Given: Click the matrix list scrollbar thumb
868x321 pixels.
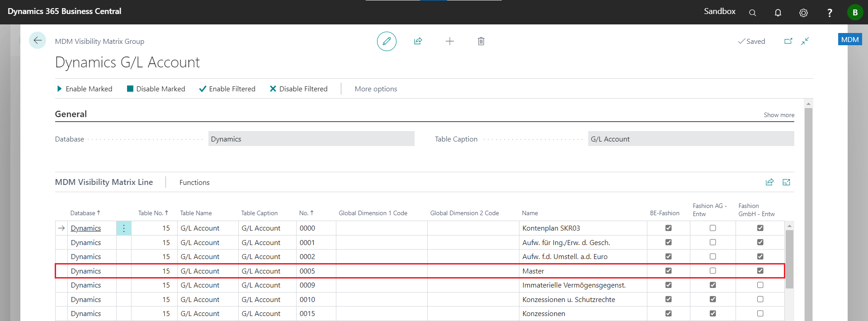Looking at the screenshot, I should pyautogui.click(x=789, y=259).
